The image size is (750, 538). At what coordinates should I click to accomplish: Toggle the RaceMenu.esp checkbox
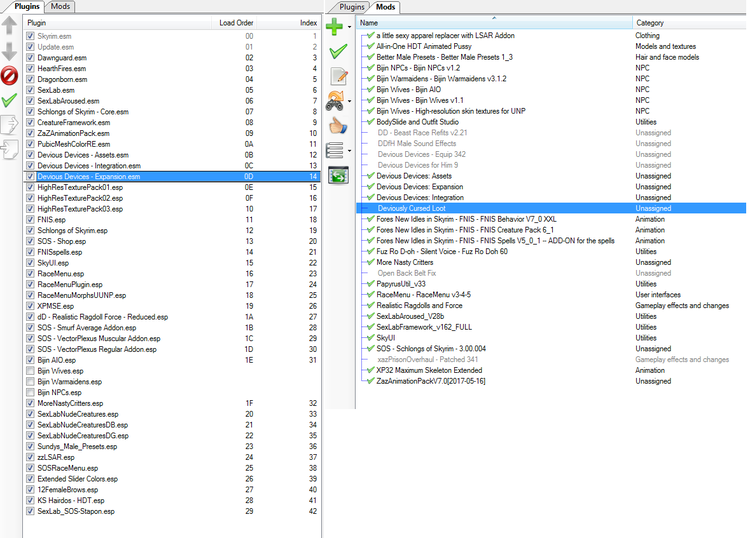pyautogui.click(x=30, y=274)
